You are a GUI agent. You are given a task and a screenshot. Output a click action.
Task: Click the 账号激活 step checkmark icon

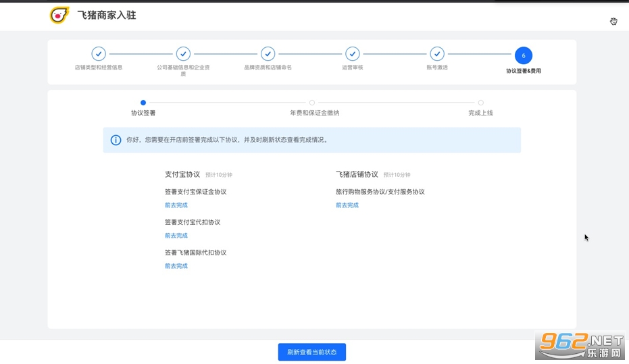pos(437,54)
